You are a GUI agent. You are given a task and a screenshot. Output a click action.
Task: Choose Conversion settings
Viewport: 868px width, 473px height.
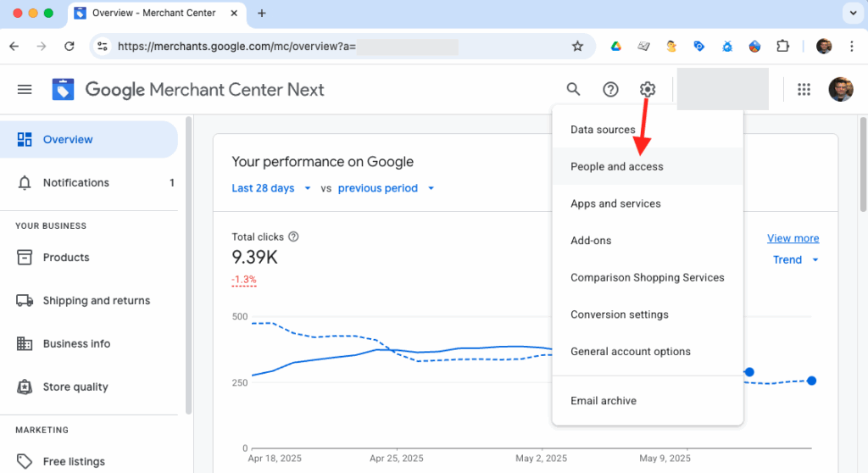point(647,314)
